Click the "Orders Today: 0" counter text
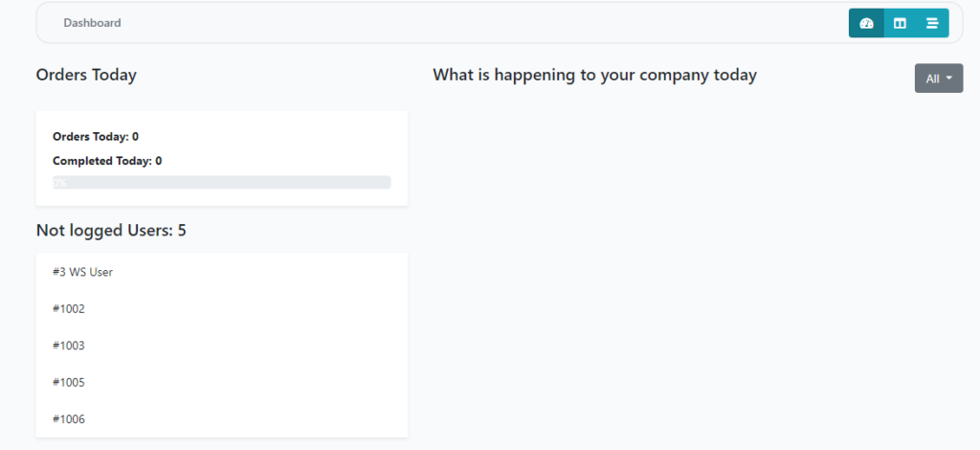This screenshot has height=450, width=980. tap(96, 137)
